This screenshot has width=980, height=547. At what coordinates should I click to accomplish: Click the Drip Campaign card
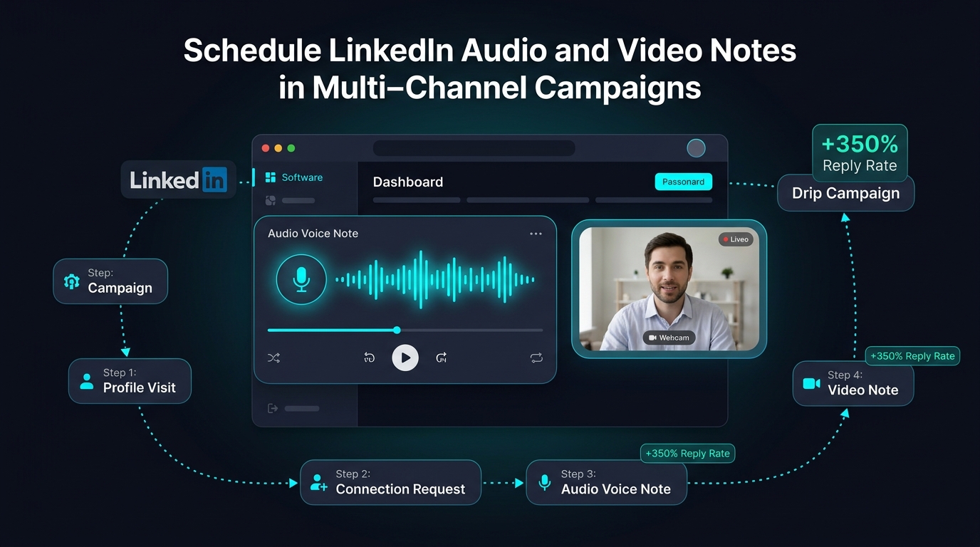pos(845,193)
